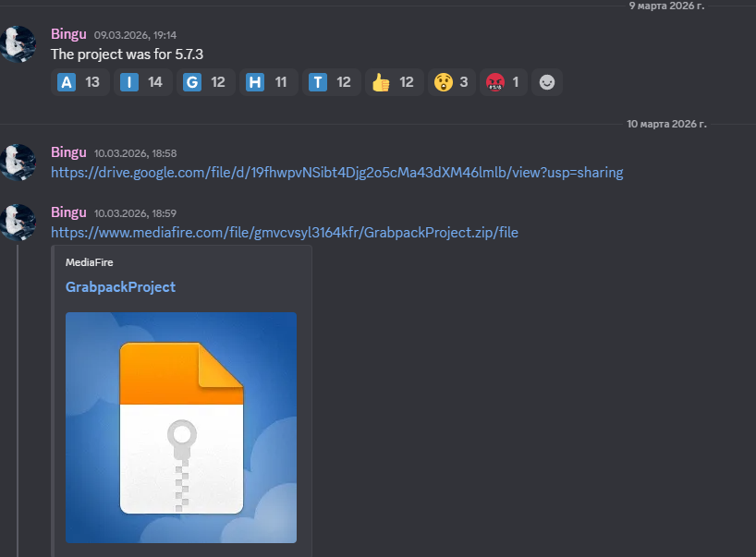
Task: Open the add reaction emoji picker
Action: 547,82
